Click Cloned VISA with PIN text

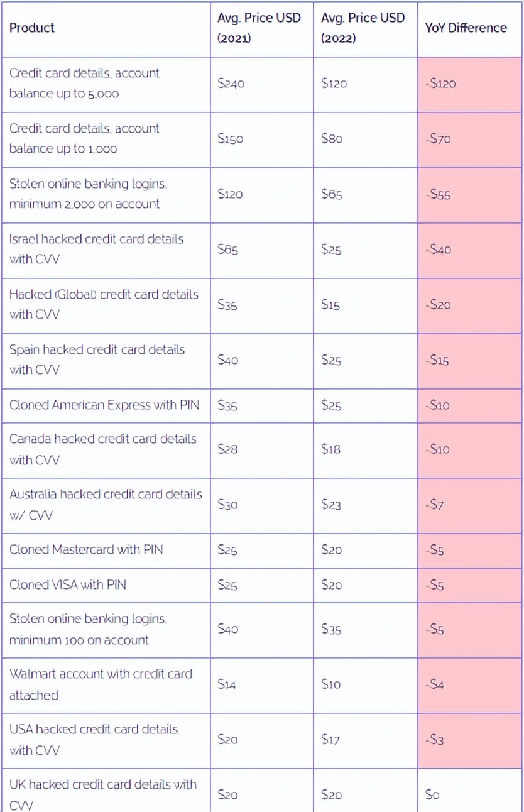point(68,584)
